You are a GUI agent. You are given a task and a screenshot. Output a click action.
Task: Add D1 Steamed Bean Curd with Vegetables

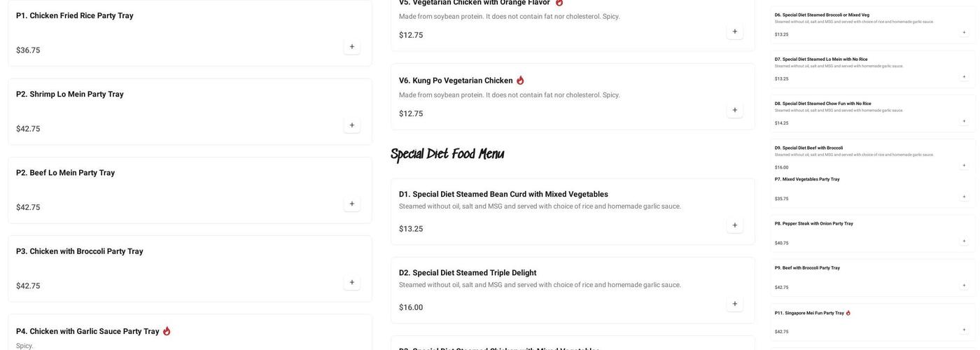pos(735,225)
